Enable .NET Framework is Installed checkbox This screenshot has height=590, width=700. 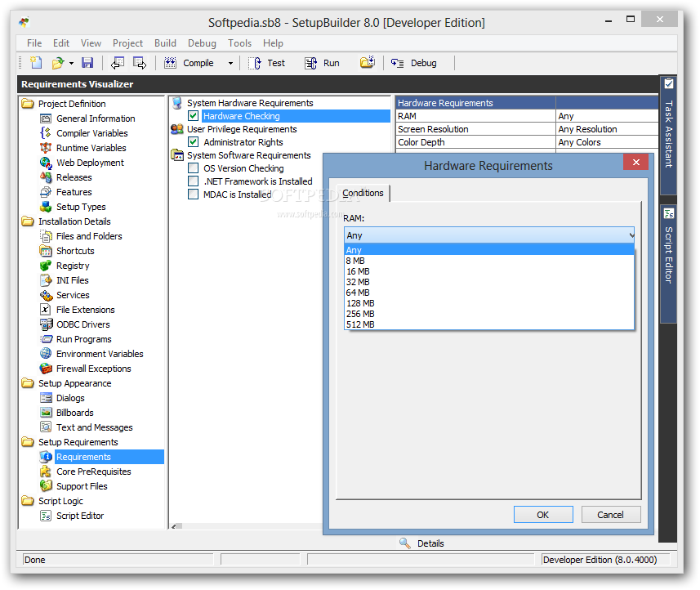[194, 181]
